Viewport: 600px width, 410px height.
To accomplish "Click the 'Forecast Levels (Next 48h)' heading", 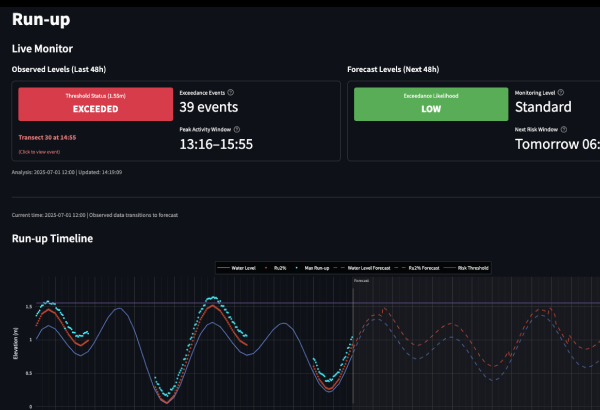I will (x=393, y=69).
